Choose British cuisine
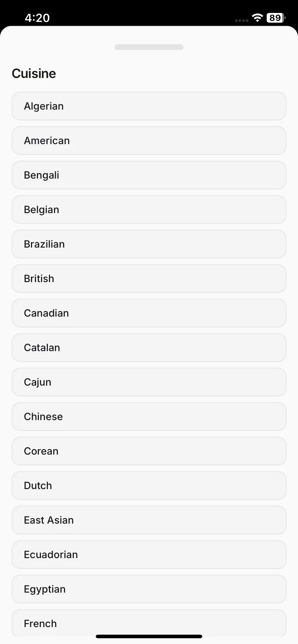Image resolution: width=298 pixels, height=644 pixels. coord(149,279)
